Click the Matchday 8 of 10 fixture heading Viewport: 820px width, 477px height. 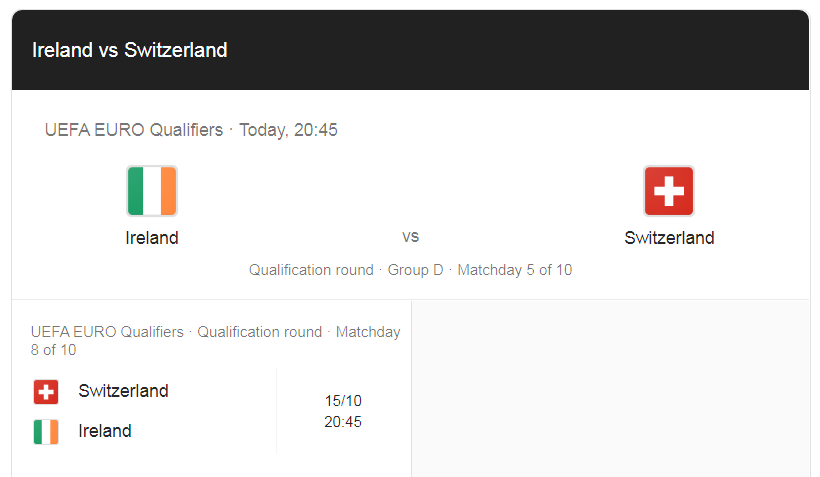(215, 340)
